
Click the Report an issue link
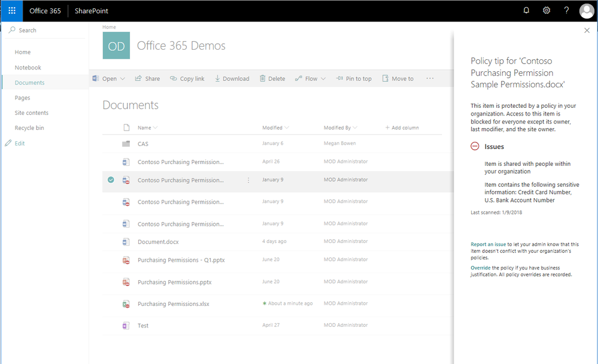coord(488,244)
